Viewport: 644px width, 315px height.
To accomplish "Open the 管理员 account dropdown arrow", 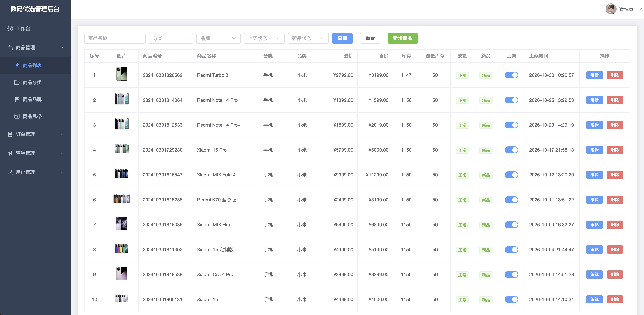I will pos(640,9).
